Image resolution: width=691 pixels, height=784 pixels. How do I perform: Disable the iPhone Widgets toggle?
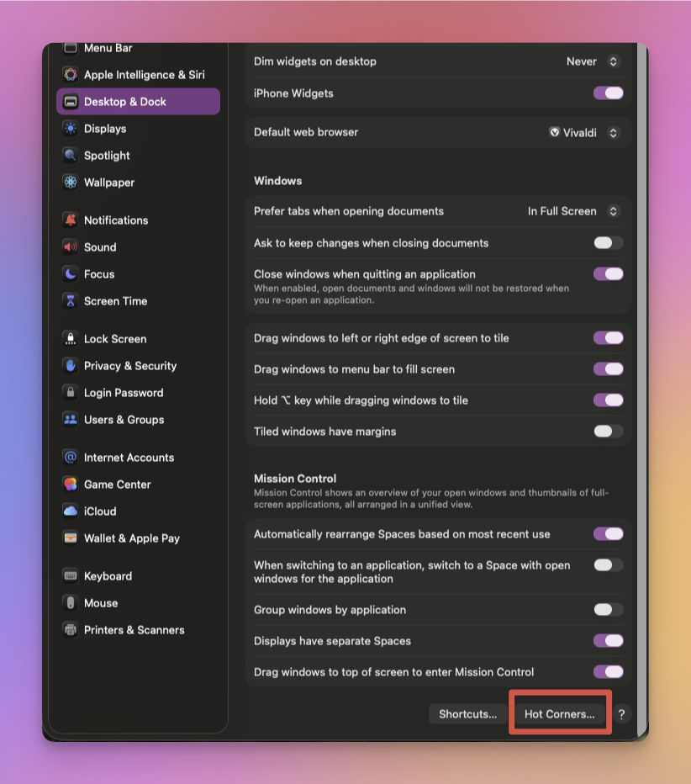(608, 93)
